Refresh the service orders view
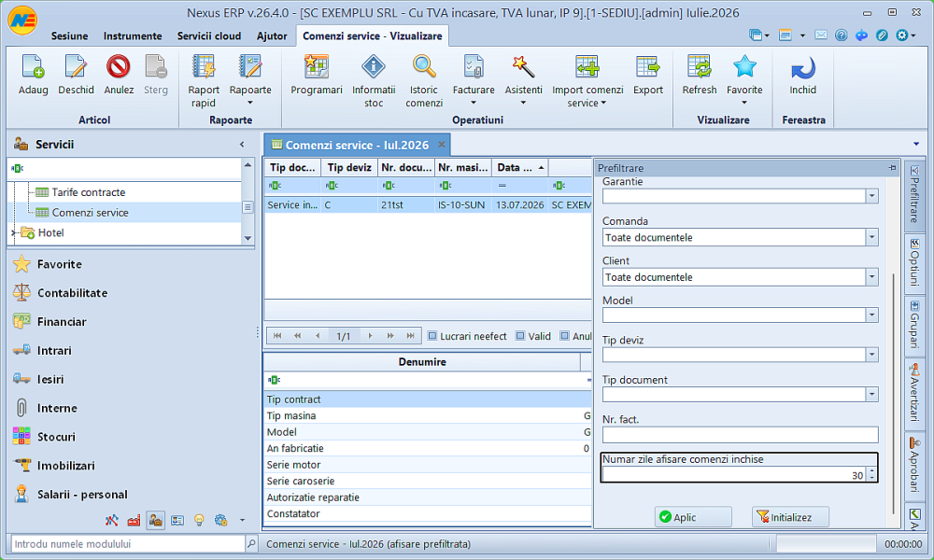 (700, 75)
